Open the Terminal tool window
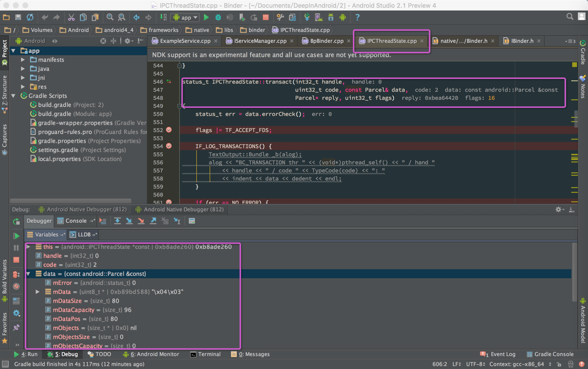This screenshot has width=588, height=369. click(x=205, y=354)
